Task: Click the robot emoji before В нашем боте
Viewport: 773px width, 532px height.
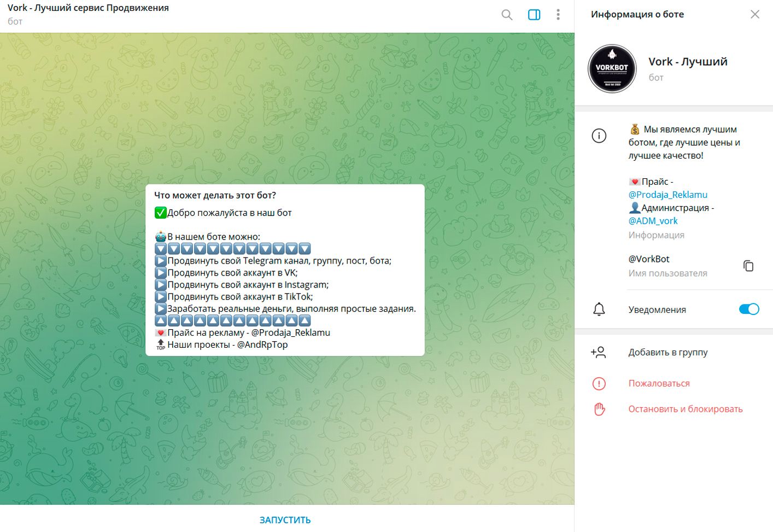Action: 160,237
